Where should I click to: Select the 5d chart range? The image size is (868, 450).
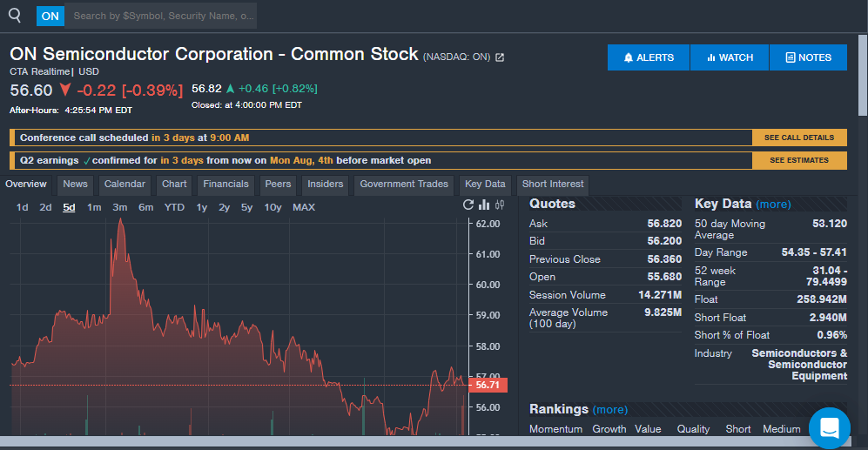69,207
